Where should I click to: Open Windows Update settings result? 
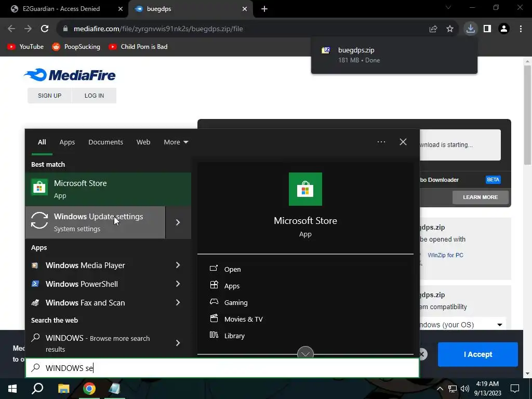point(96,222)
